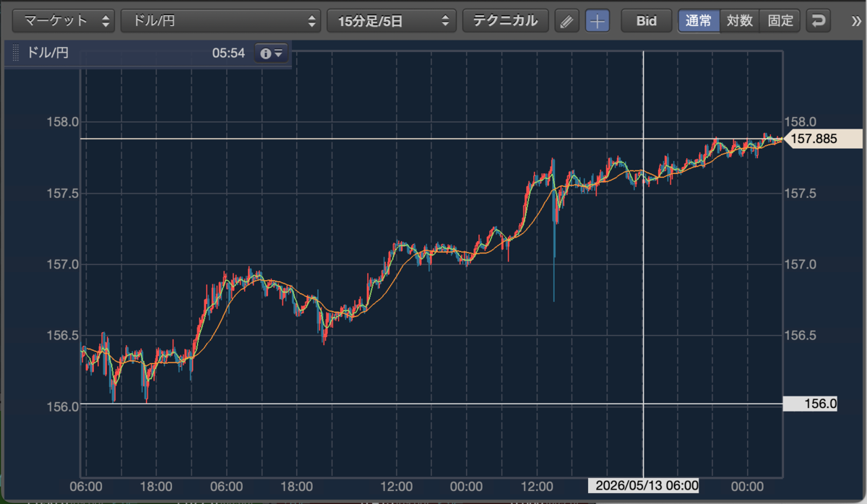
Task: Open the テクニカル indicators button
Action: (x=506, y=21)
